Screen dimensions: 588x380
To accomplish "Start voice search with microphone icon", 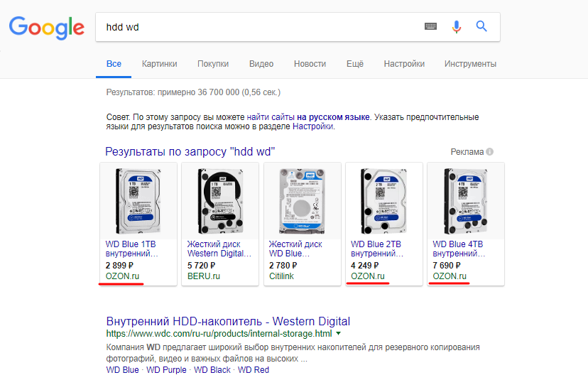I will 457,26.
